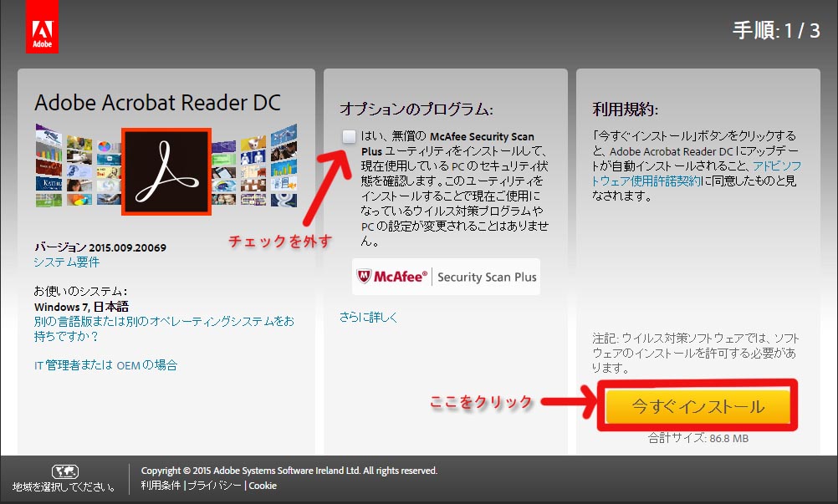Click the red Adobe logo
Screen dimensions: 838x504
(x=42, y=27)
